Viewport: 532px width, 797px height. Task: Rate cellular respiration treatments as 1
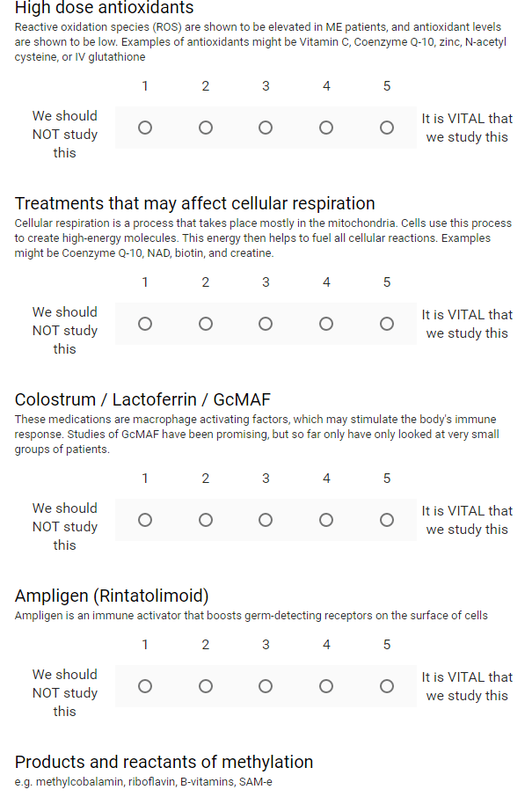[x=145, y=324]
